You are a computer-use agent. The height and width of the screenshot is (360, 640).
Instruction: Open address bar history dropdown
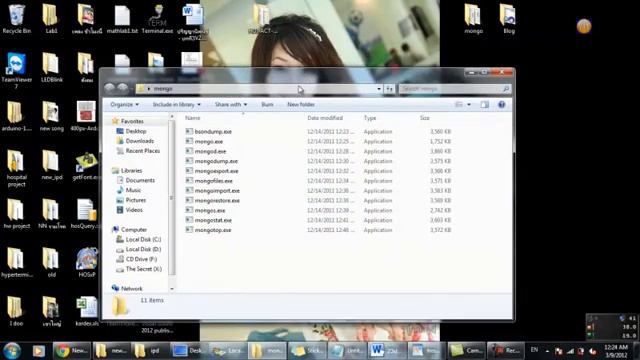point(379,89)
